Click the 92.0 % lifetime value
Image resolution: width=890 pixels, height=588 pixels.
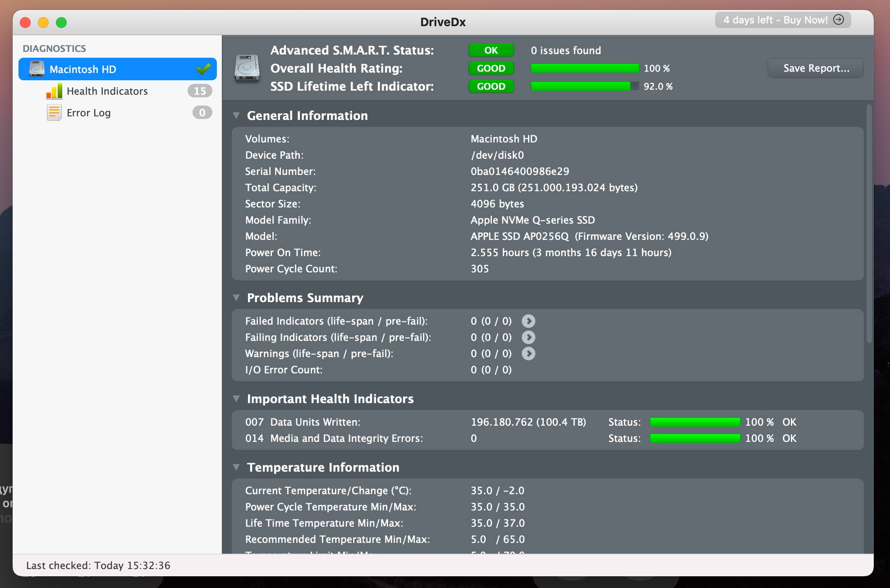click(x=658, y=87)
